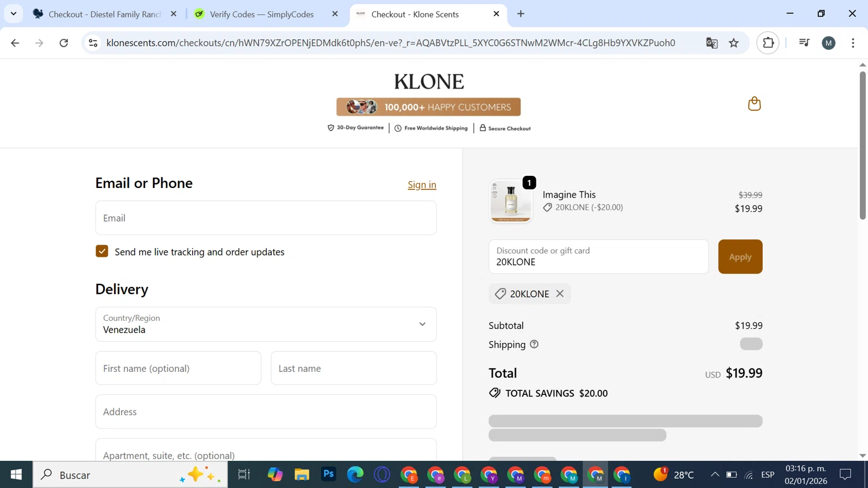Open File Explorer from the taskbar
Image resolution: width=868 pixels, height=488 pixels.
click(x=301, y=475)
